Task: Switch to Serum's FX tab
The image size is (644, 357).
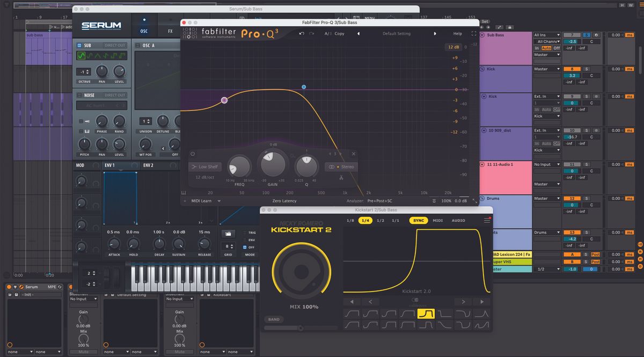Action: (170, 31)
